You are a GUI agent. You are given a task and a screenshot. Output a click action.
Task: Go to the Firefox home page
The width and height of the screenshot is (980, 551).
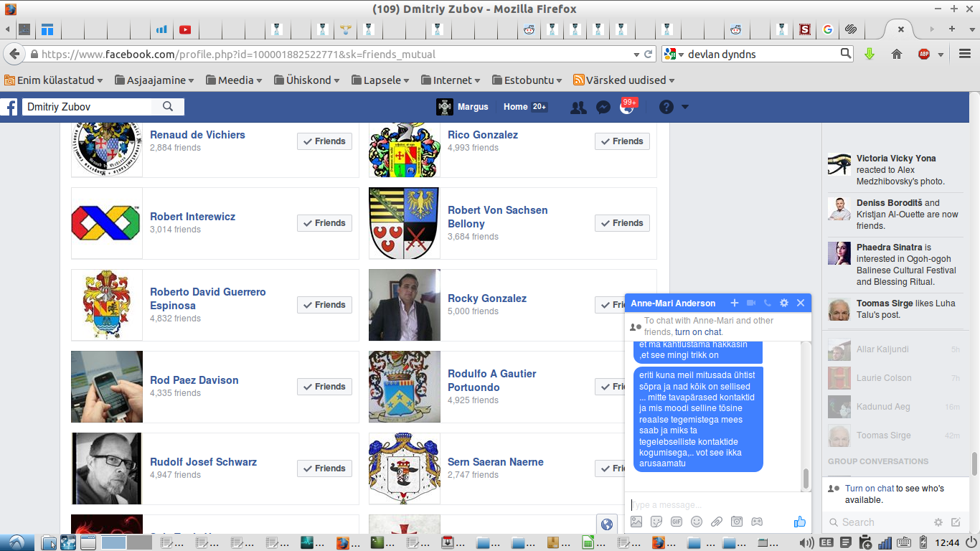[x=896, y=54]
